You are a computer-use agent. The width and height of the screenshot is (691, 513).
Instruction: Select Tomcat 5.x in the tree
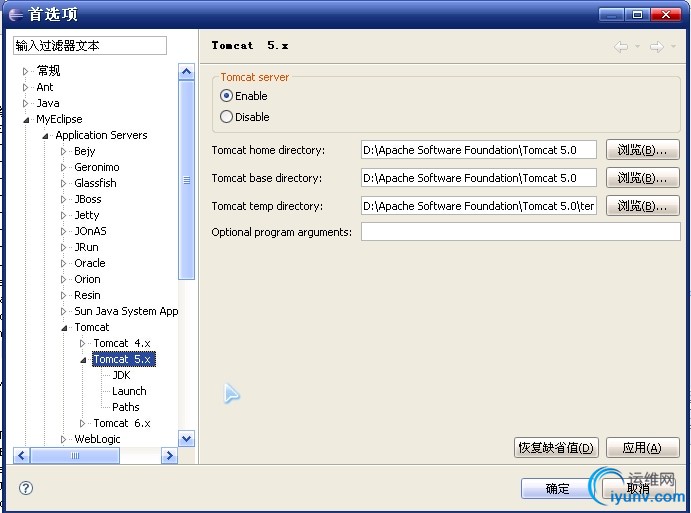click(123, 359)
